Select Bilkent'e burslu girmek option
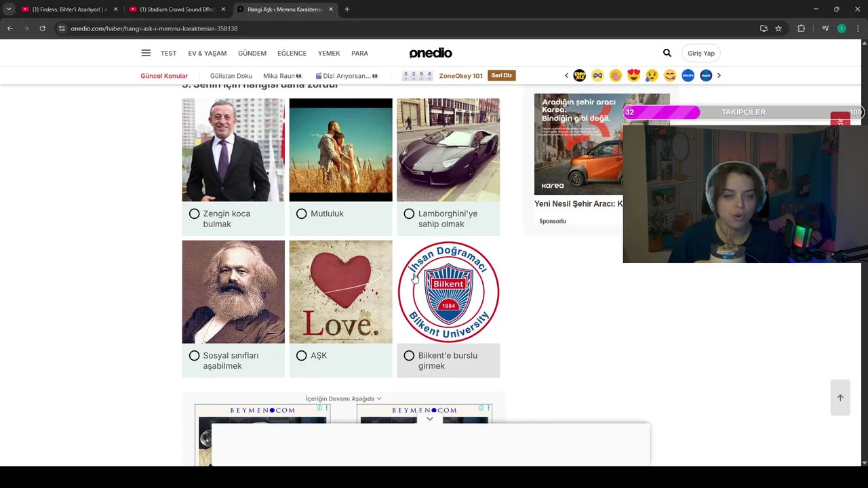 pos(409,356)
